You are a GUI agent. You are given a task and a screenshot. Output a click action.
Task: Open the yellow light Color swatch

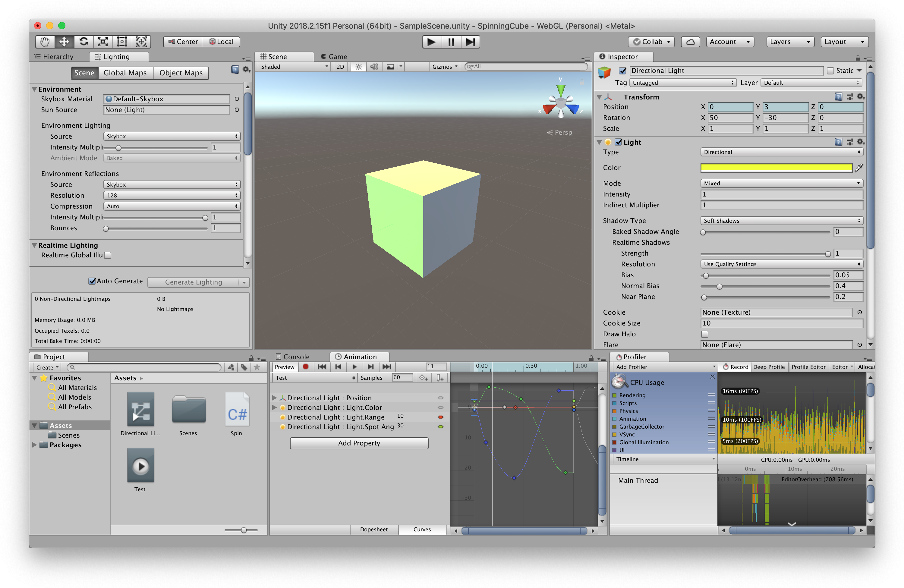[776, 168]
